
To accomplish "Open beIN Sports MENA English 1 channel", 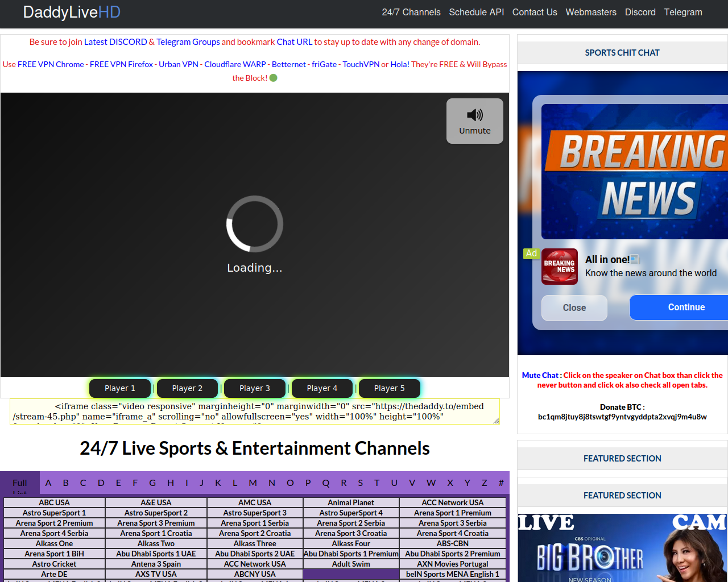I will tap(453, 574).
